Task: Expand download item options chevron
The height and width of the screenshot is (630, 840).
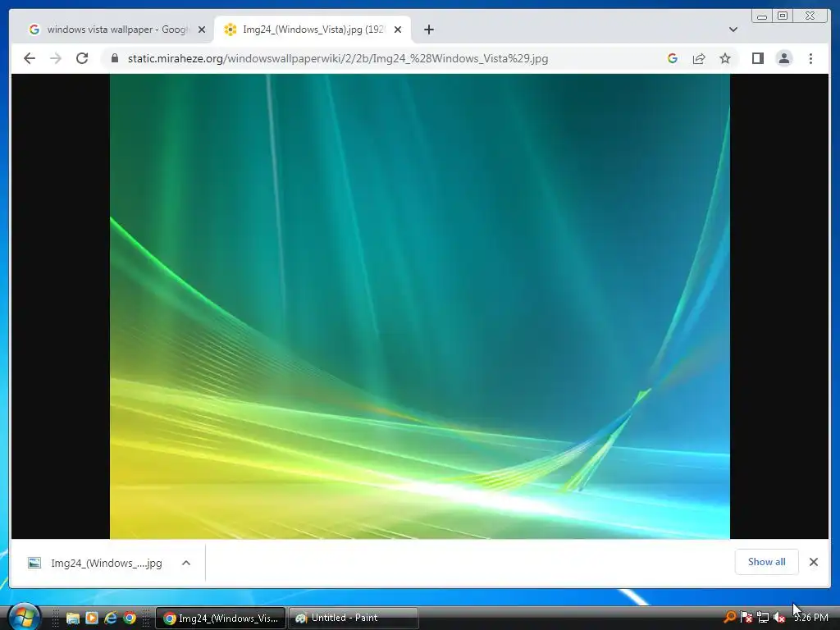Action: (186, 563)
